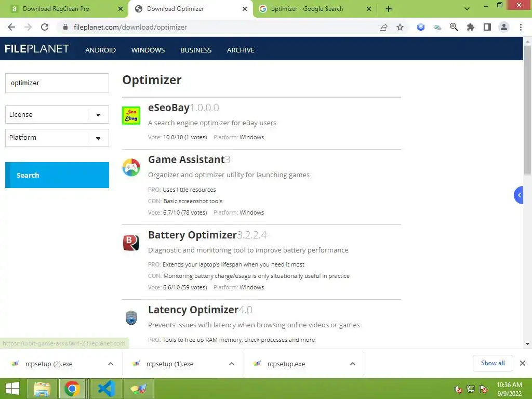Reload the current page
The height and width of the screenshot is (399, 532).
tap(45, 27)
